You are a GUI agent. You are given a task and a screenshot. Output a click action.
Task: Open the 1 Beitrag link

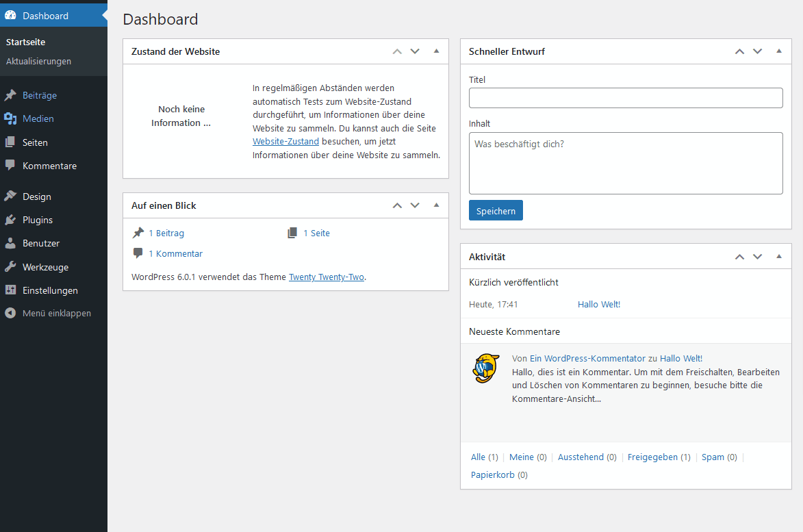tap(166, 233)
